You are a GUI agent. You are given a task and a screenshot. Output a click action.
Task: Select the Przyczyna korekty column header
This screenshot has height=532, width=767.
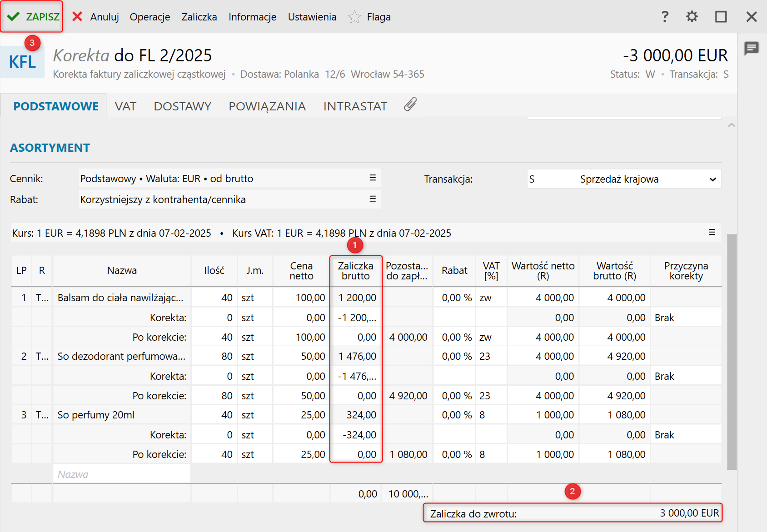[686, 270]
